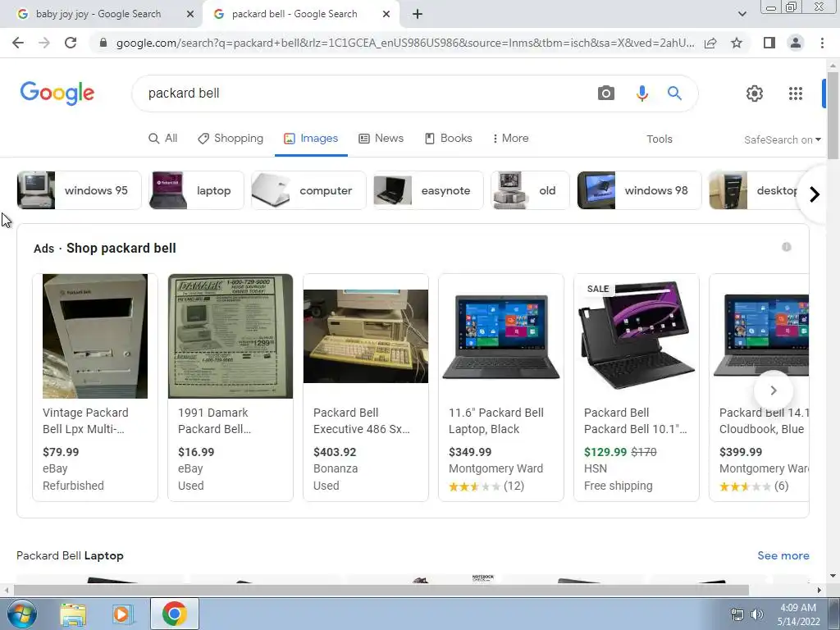Image resolution: width=840 pixels, height=630 pixels.
Task: Expand SafeSearch on dropdown
Action: pos(782,139)
